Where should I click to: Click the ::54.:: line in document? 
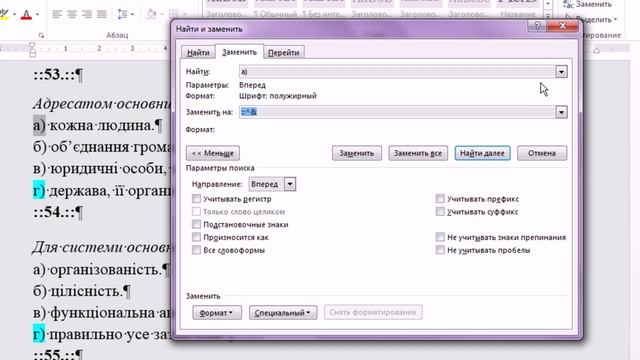tap(58, 212)
